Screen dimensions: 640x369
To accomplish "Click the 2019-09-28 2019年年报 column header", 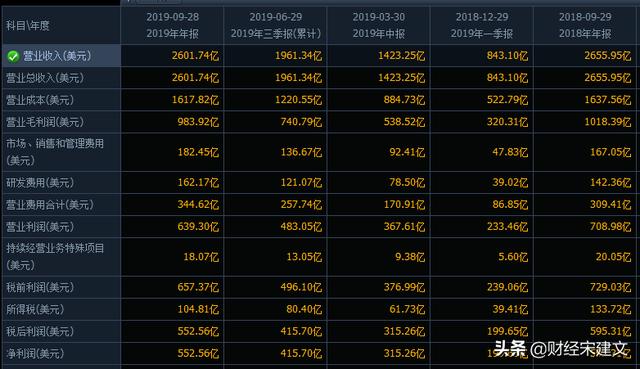I will (172, 25).
